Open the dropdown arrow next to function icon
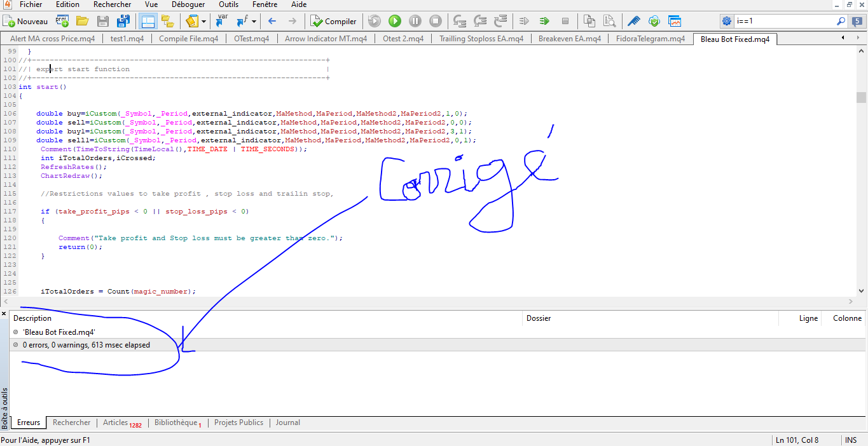 254,21
